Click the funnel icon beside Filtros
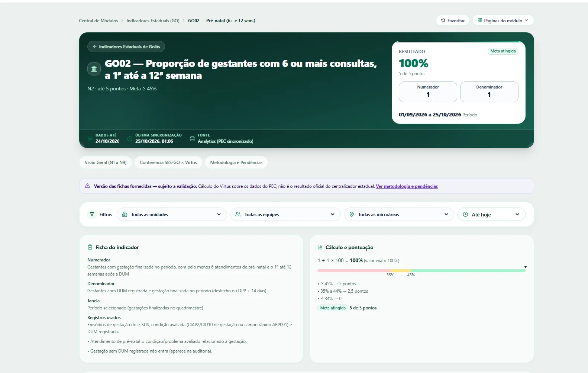The width and height of the screenshot is (588, 373). [92, 215]
